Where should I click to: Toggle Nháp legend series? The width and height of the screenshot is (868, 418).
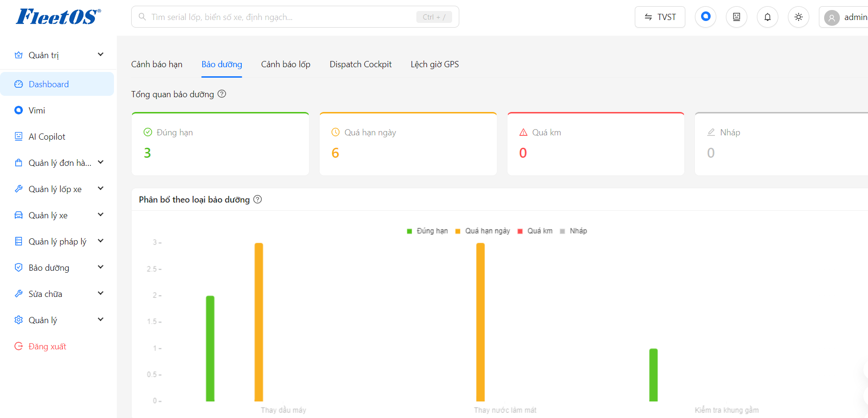[573, 231]
